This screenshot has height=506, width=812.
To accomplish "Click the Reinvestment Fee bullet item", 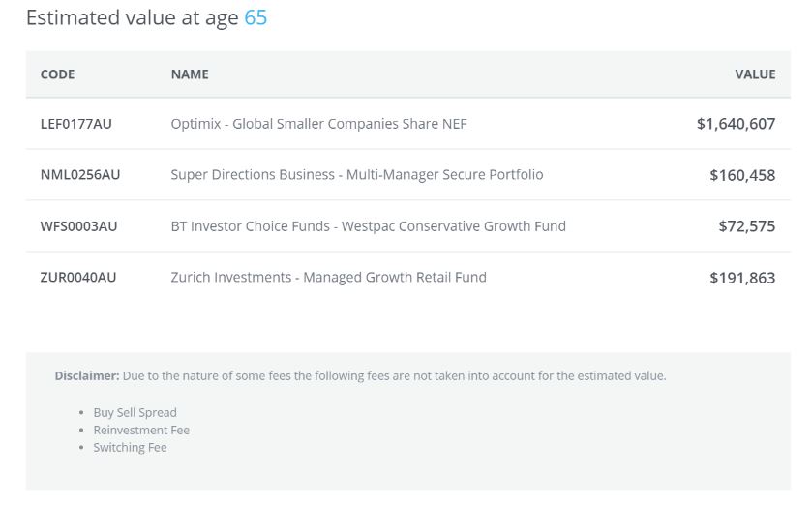I will 141,430.
